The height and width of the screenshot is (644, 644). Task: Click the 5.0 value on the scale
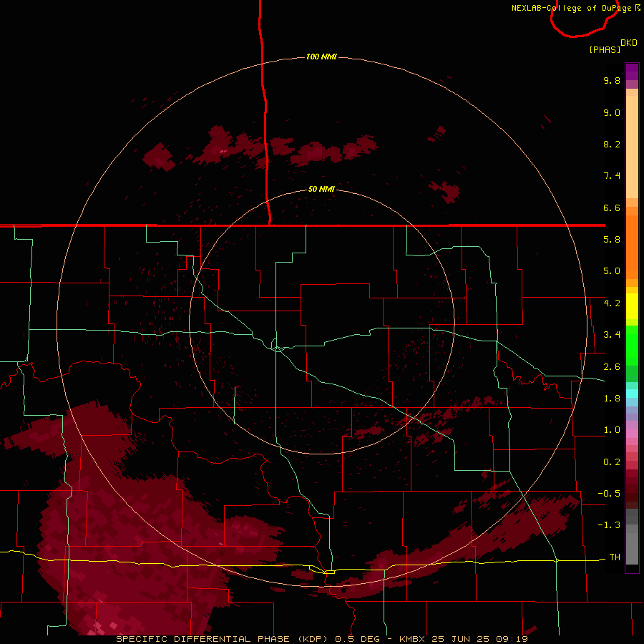pos(612,271)
